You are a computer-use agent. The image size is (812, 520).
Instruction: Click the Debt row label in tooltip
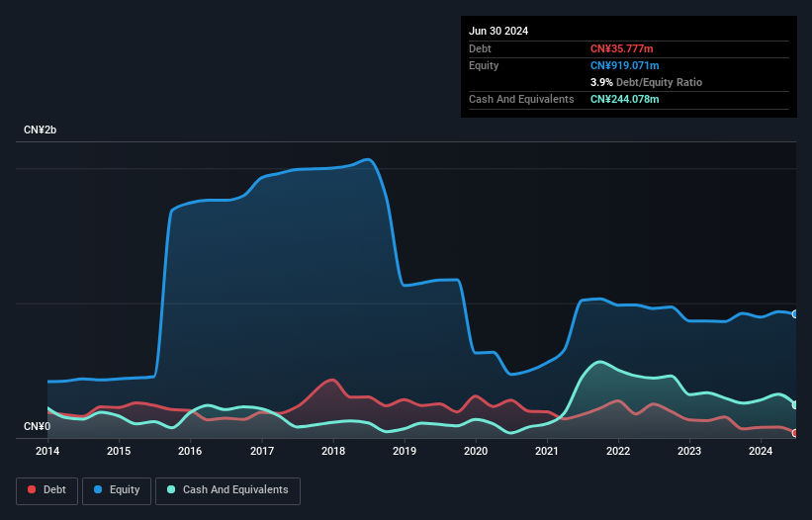(x=480, y=48)
